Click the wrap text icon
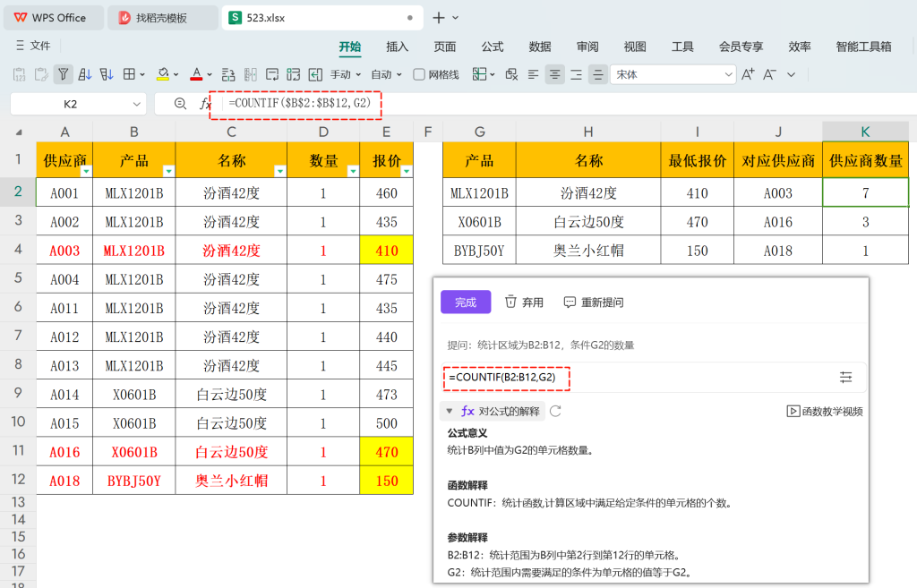917x588 pixels. click(272, 74)
